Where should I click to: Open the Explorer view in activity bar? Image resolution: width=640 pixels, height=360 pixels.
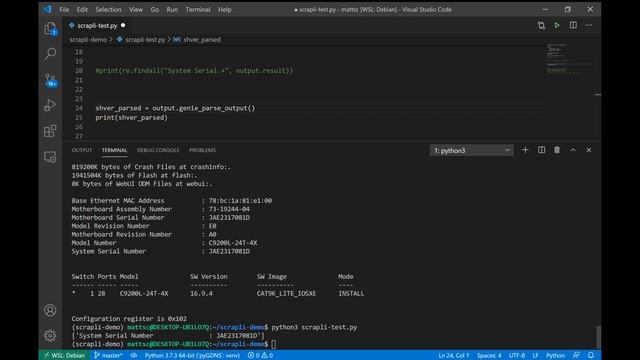pyautogui.click(x=50, y=29)
